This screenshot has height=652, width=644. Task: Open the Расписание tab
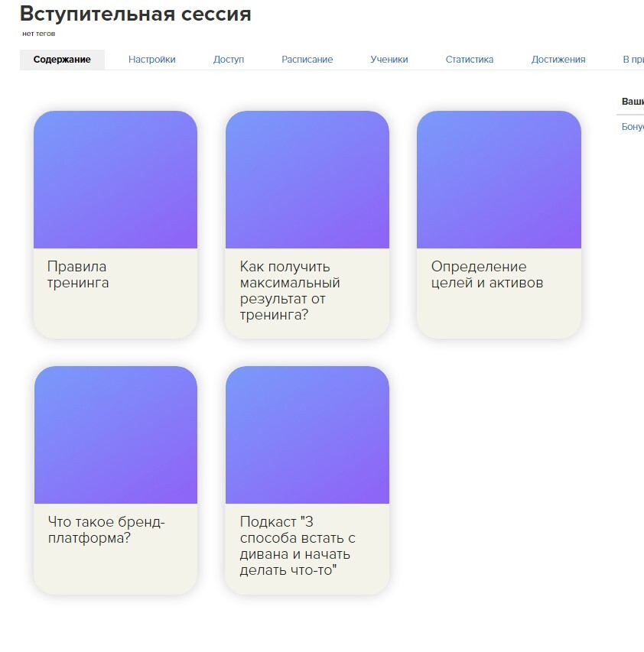click(307, 60)
